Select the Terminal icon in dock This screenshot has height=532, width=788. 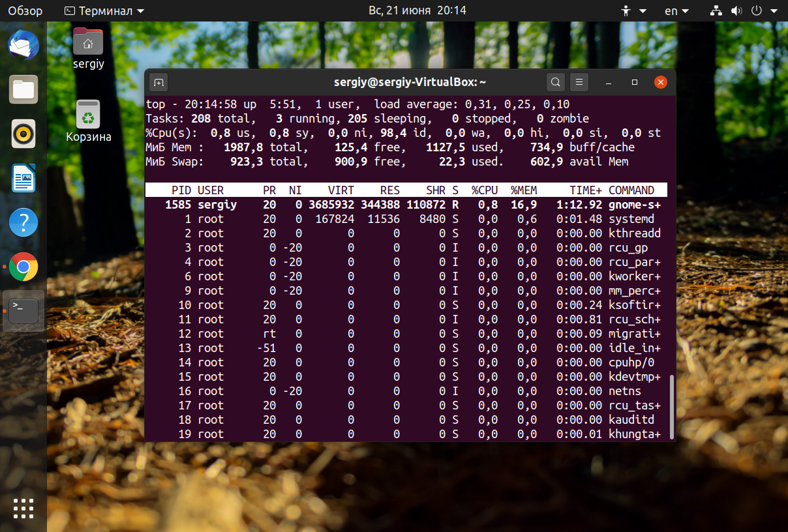pos(23,311)
